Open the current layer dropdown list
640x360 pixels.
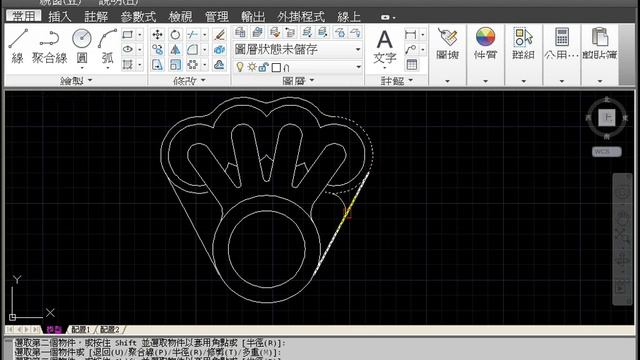298,67
